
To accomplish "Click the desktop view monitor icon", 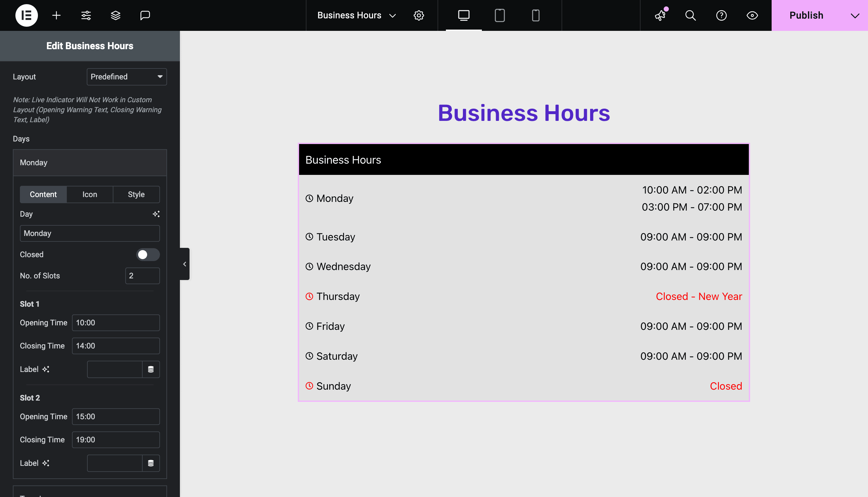I will 465,15.
